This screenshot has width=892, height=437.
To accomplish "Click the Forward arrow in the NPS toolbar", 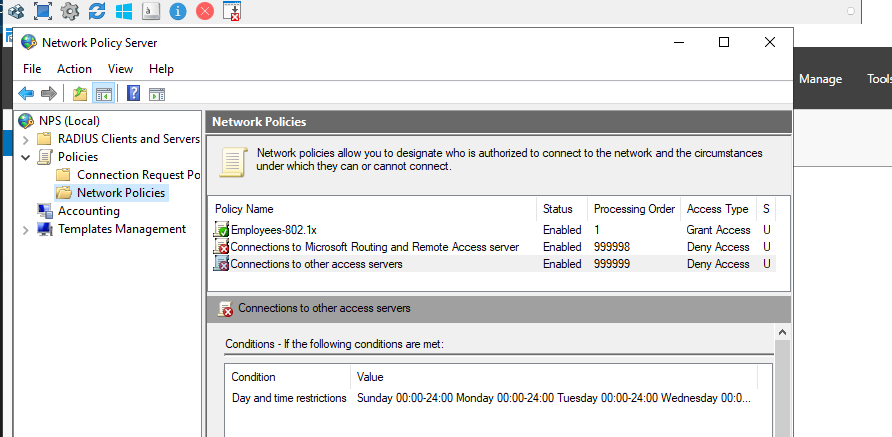I will click(x=49, y=93).
